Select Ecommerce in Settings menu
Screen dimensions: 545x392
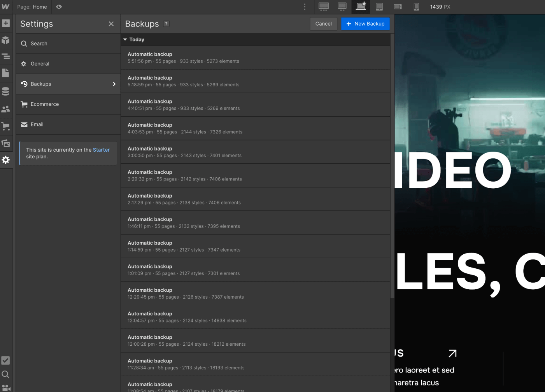pyautogui.click(x=45, y=104)
